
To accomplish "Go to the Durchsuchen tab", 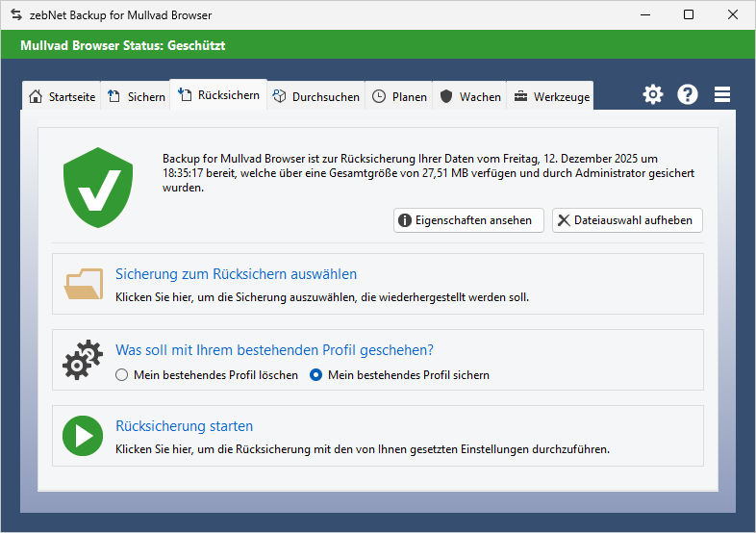I will pyautogui.click(x=316, y=97).
